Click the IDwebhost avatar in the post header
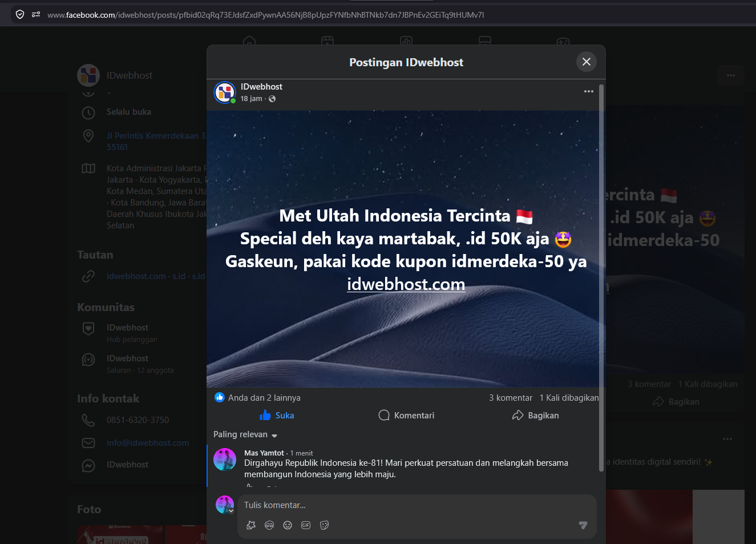This screenshot has height=544, width=756. pos(225,92)
